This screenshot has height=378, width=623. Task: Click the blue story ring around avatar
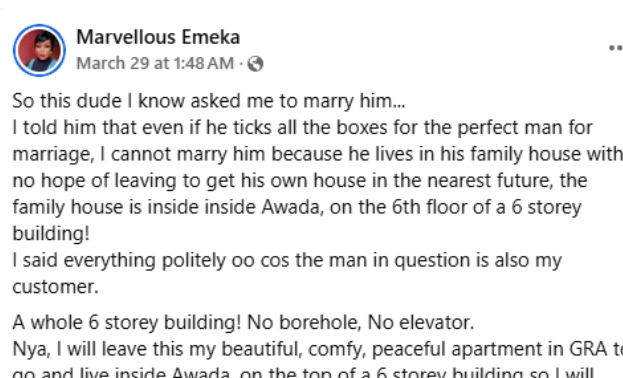(39, 50)
